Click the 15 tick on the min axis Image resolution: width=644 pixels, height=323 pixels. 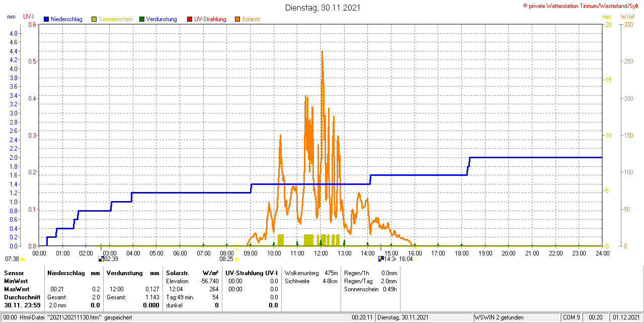coord(608,80)
